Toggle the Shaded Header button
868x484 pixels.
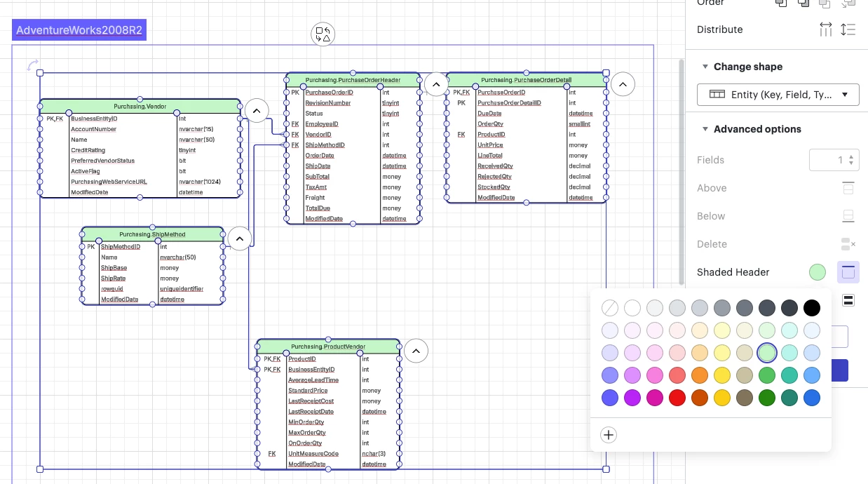point(848,272)
